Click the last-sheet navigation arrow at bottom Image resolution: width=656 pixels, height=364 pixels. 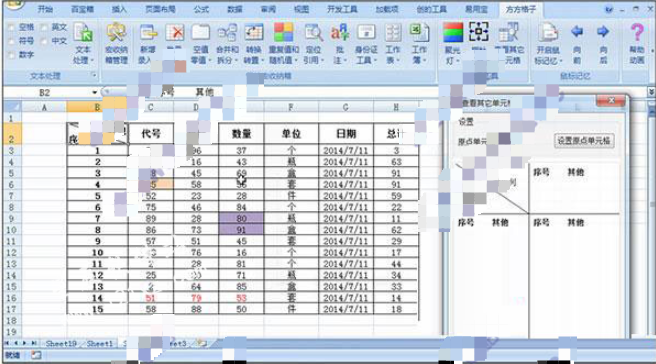pyautogui.click(x=33, y=343)
